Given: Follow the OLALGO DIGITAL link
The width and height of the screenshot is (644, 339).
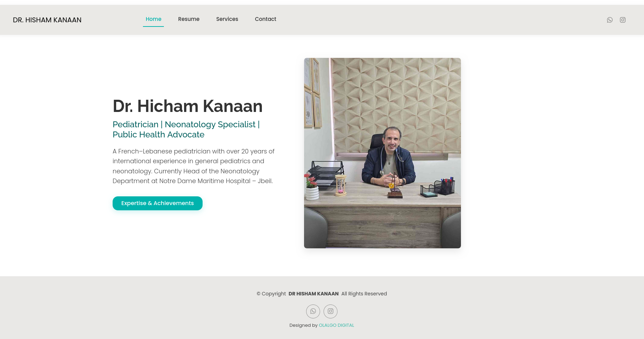Looking at the screenshot, I should tap(336, 325).
